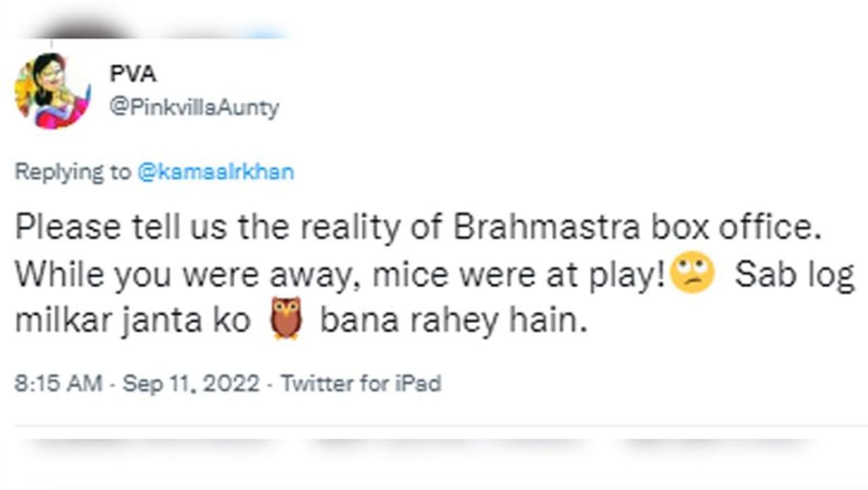Click the 8:15 AM timestamp
The width and height of the screenshot is (868, 490).
click(x=58, y=383)
